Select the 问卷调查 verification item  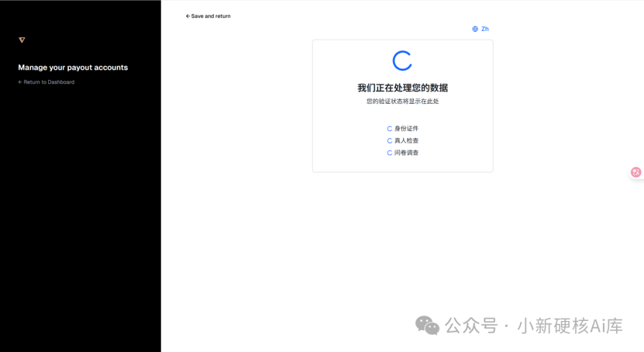pyautogui.click(x=405, y=152)
